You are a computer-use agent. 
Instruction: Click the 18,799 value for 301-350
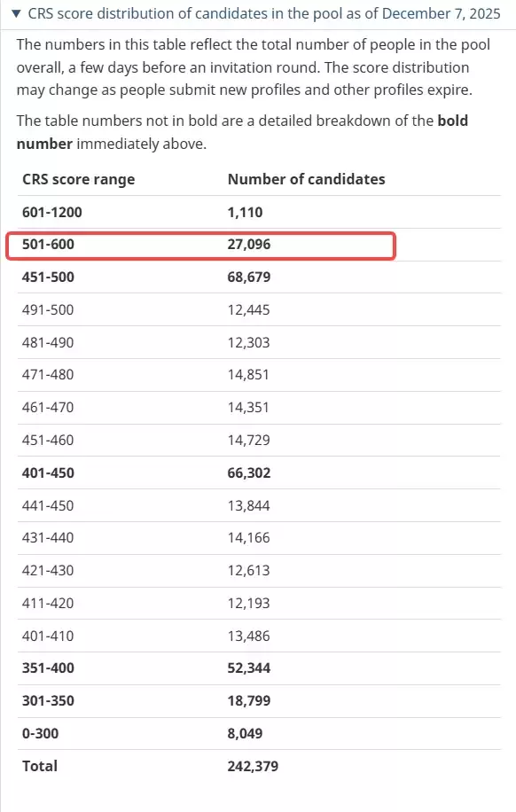[248, 700]
